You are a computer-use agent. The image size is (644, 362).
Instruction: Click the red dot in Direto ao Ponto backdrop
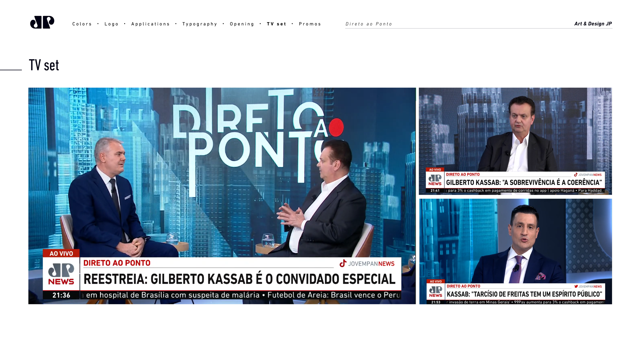(336, 127)
